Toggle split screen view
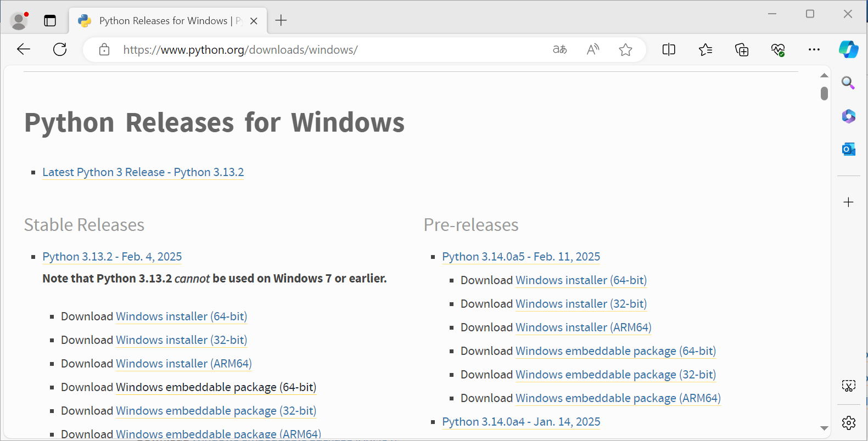The height and width of the screenshot is (441, 868). click(x=669, y=49)
